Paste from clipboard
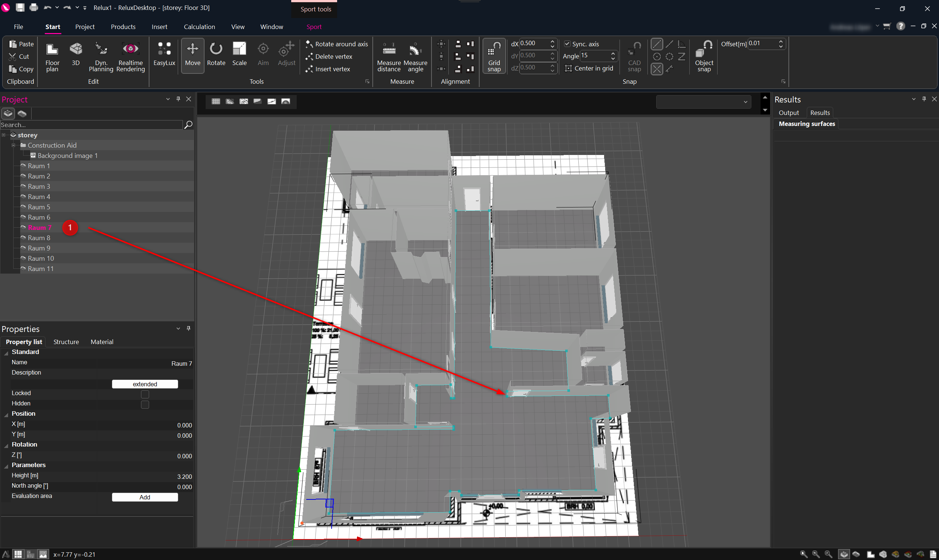This screenshot has width=939, height=560. pyautogui.click(x=21, y=44)
